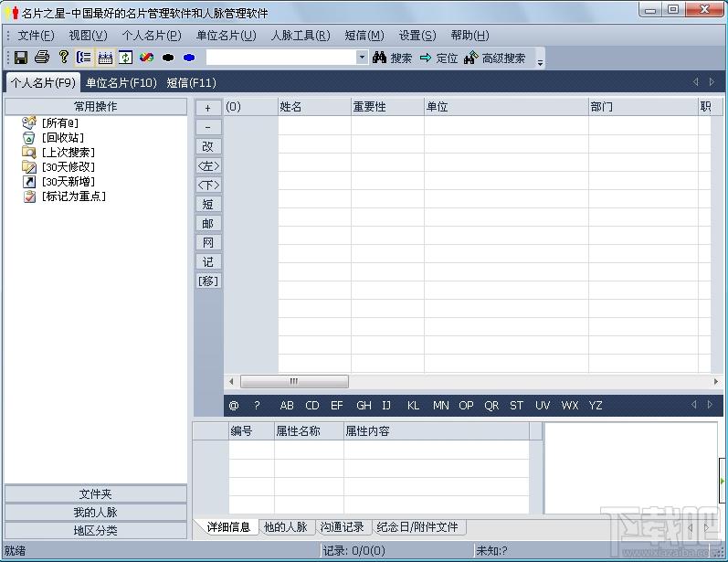Image resolution: width=728 pixels, height=562 pixels.
Task: Click the yellow question mark help icon
Action: click(63, 58)
